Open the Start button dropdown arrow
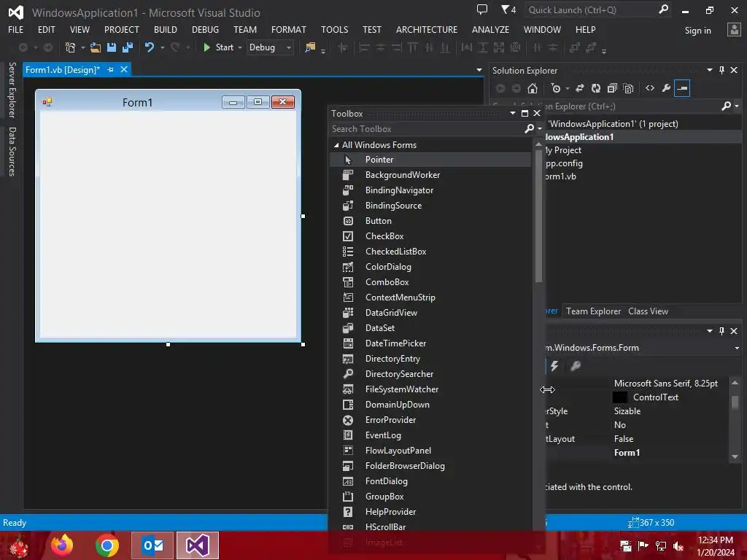This screenshot has height=560, width=747. tap(239, 47)
